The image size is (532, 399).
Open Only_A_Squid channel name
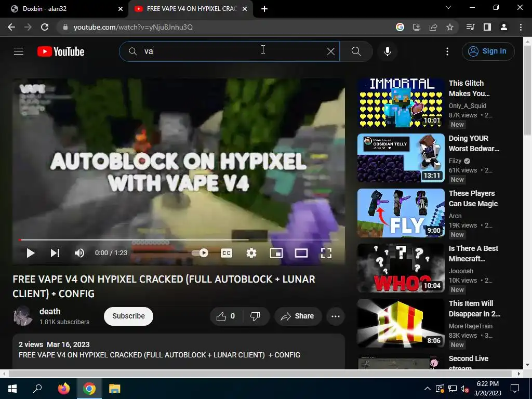click(467, 106)
